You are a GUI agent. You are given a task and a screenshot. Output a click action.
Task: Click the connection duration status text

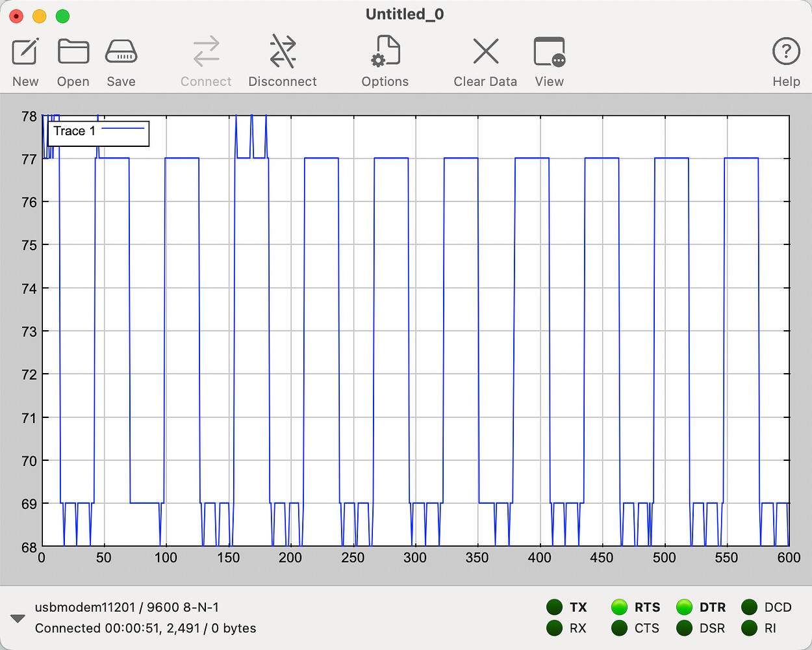146,628
